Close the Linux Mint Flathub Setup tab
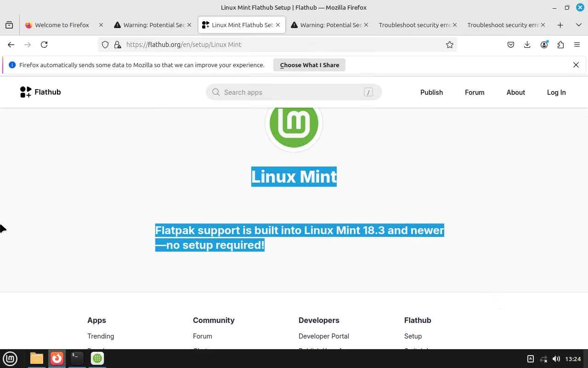 pos(278,25)
